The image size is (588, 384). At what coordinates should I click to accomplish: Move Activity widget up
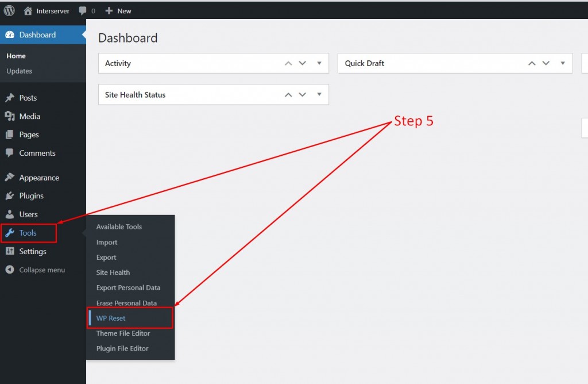click(288, 63)
